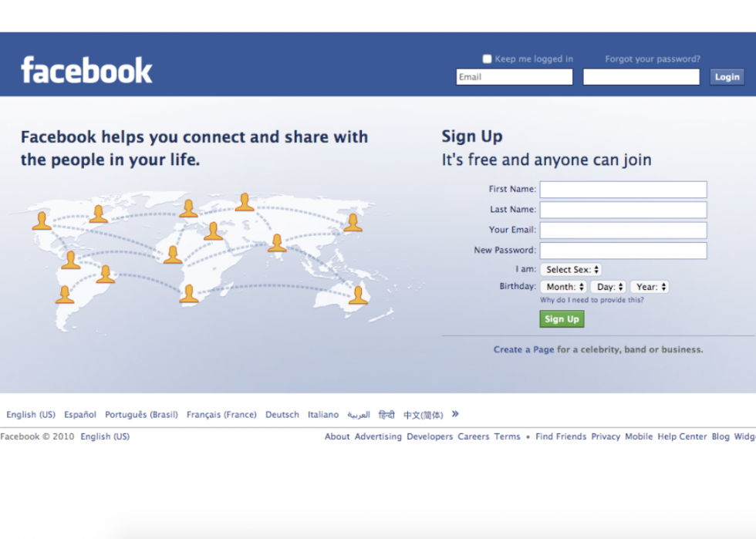Switch language to Español
This screenshot has width=756, height=539.
click(80, 415)
